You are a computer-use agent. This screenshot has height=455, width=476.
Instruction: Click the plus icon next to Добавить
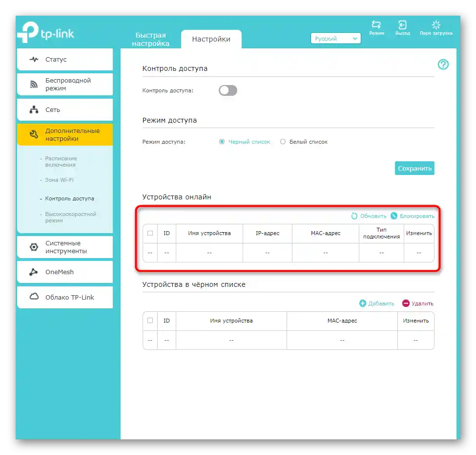point(362,303)
